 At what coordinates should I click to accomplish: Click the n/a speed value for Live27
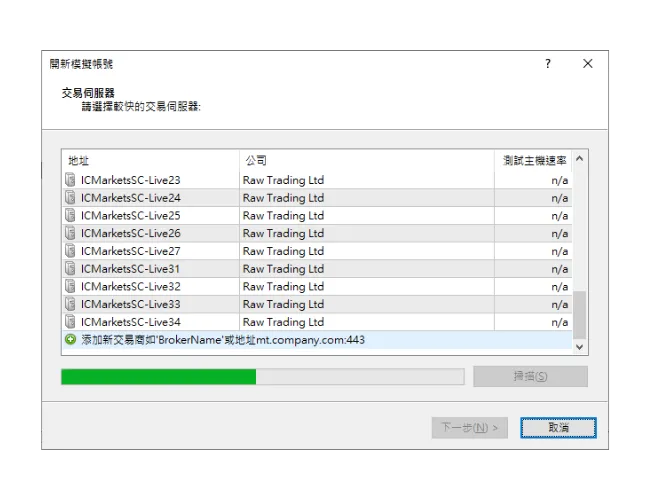[x=560, y=251]
